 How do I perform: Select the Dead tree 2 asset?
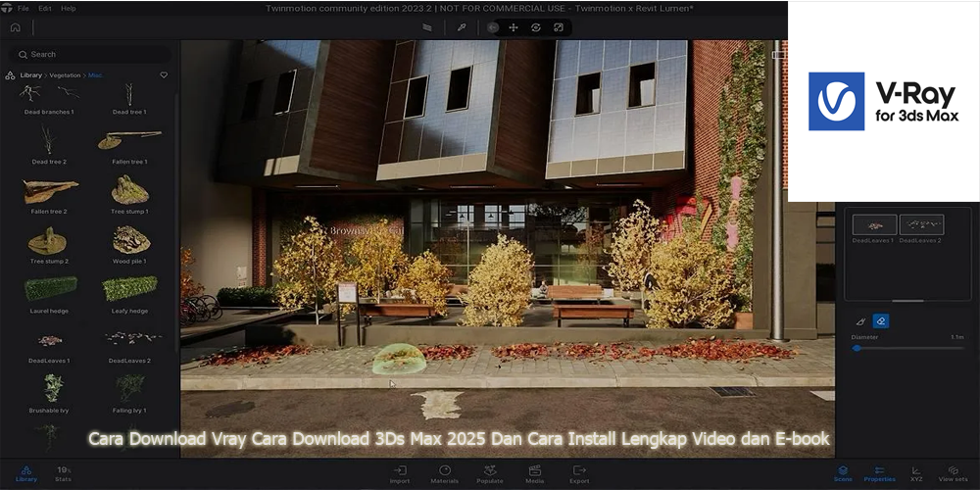pyautogui.click(x=49, y=144)
